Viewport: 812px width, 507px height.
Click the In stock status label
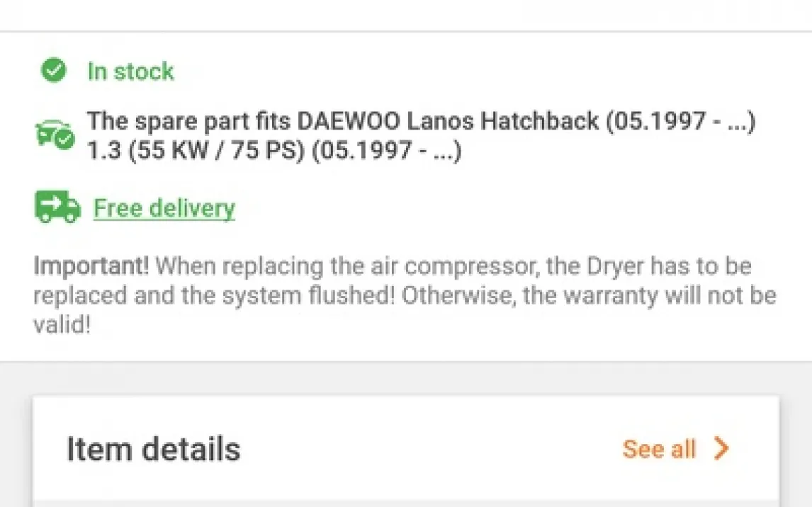point(130,71)
